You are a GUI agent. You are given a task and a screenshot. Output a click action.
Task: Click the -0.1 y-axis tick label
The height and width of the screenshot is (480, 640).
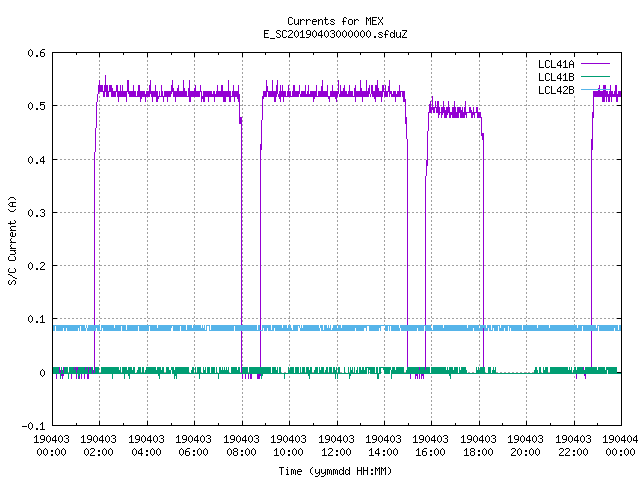click(x=33, y=426)
